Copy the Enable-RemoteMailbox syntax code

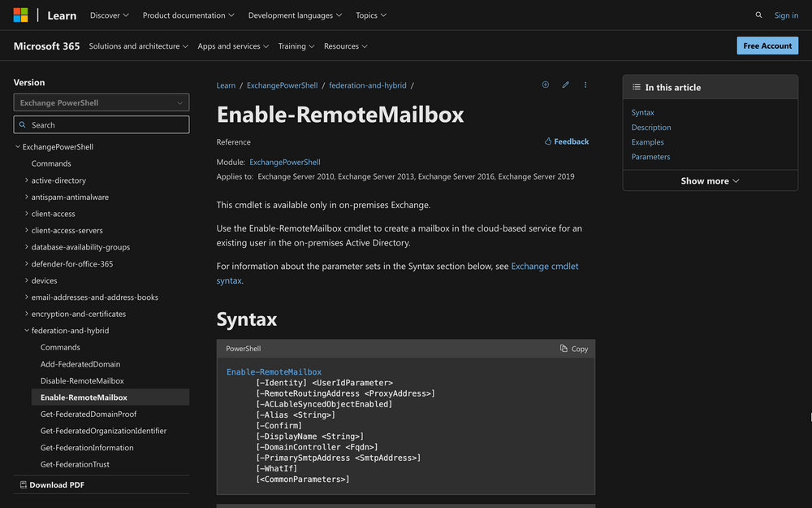pos(573,348)
